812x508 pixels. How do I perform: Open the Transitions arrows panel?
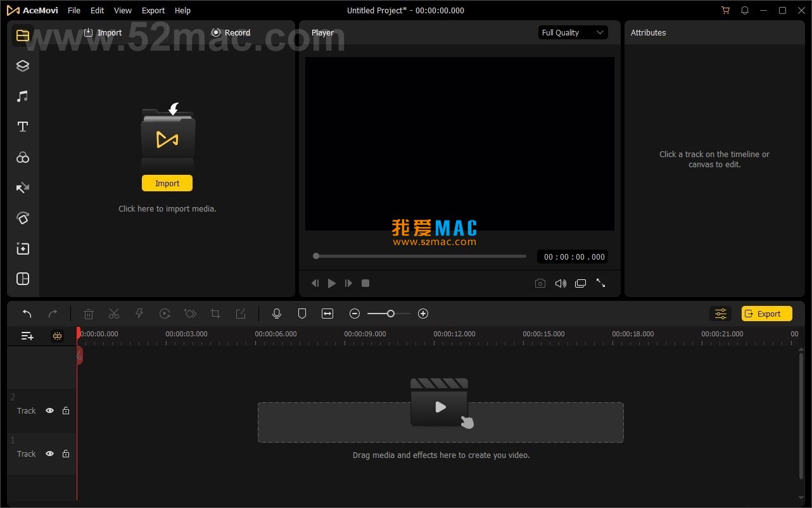[x=23, y=187]
